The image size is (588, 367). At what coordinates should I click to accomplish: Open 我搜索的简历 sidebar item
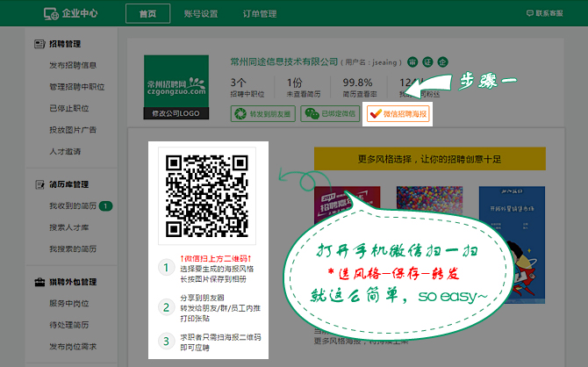pos(73,249)
